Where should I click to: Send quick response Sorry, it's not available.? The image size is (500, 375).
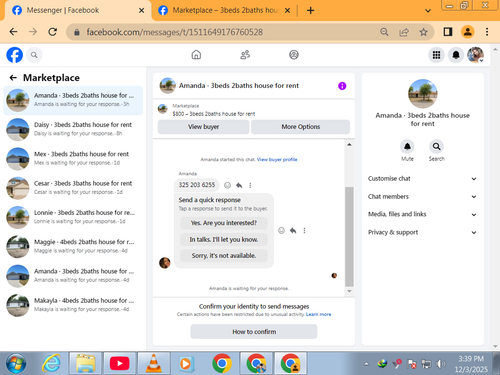click(224, 256)
